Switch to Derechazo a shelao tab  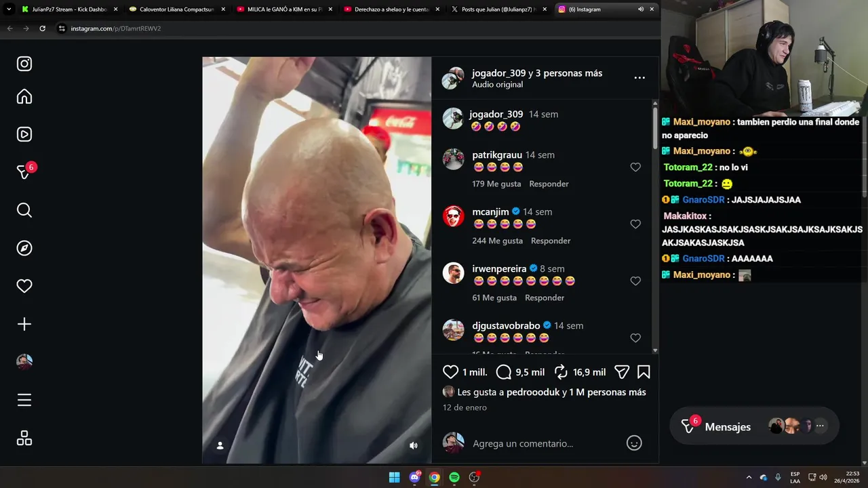(390, 9)
